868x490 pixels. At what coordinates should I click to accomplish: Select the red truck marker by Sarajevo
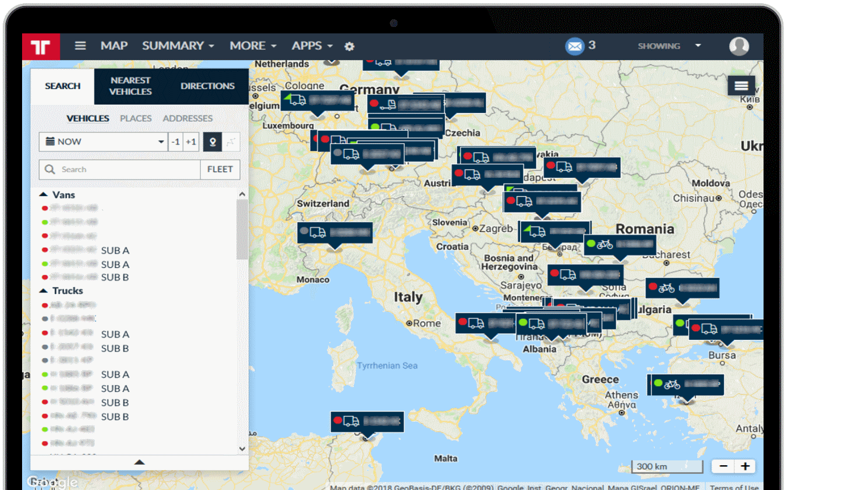coord(585,275)
